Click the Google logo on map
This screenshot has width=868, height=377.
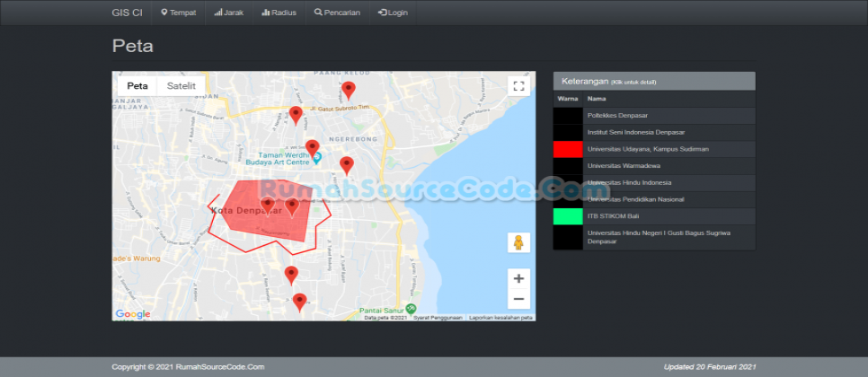[x=132, y=314]
